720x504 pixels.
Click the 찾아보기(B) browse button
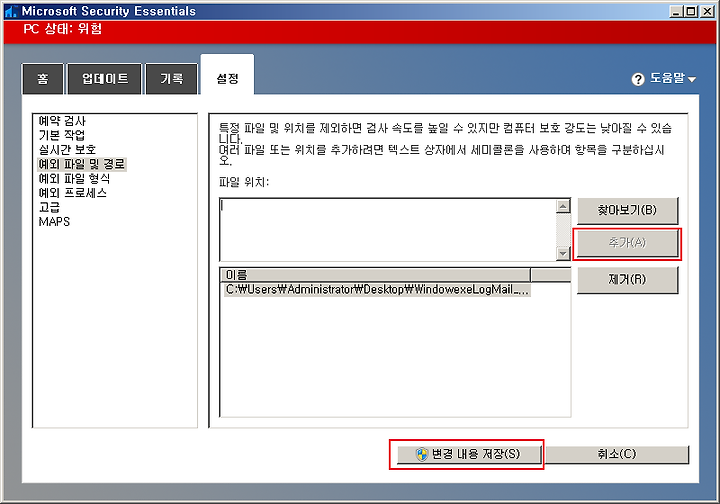click(627, 210)
